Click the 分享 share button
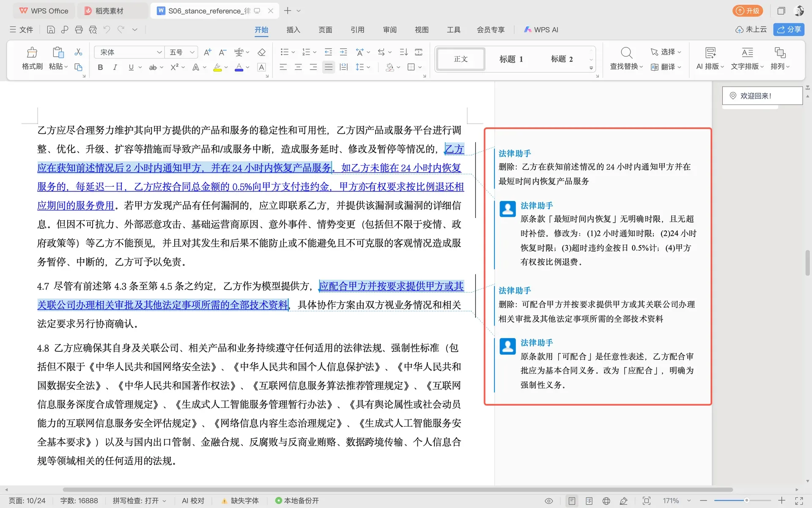Image resolution: width=812 pixels, height=508 pixels. tap(789, 30)
